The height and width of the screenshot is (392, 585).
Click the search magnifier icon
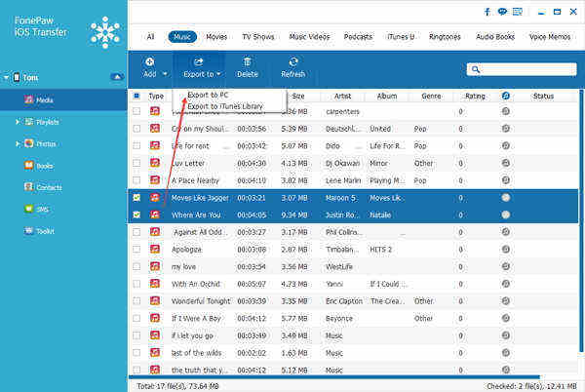pos(476,69)
